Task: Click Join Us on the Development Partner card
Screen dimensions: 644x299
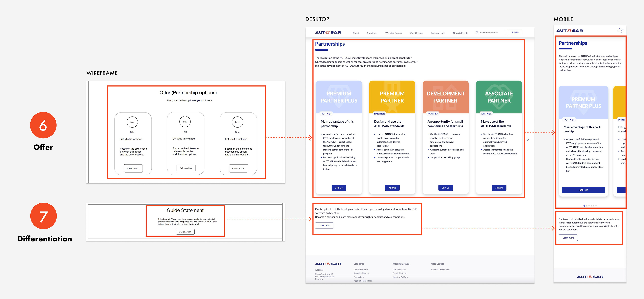Action: [445, 188]
